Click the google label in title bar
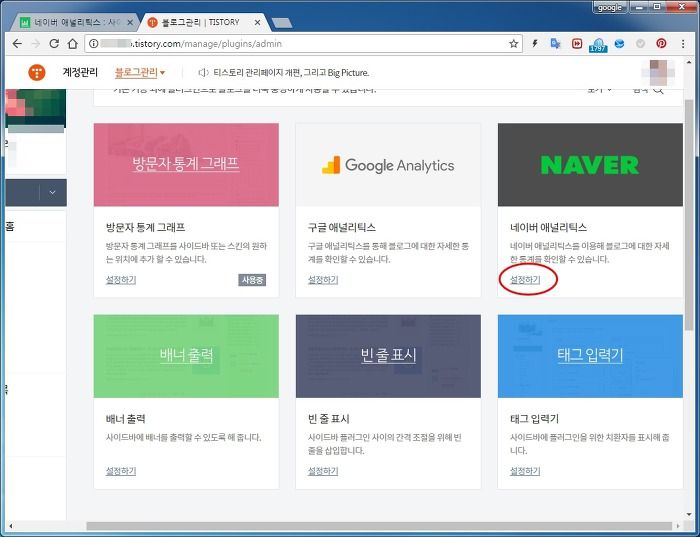 pyautogui.click(x=610, y=8)
